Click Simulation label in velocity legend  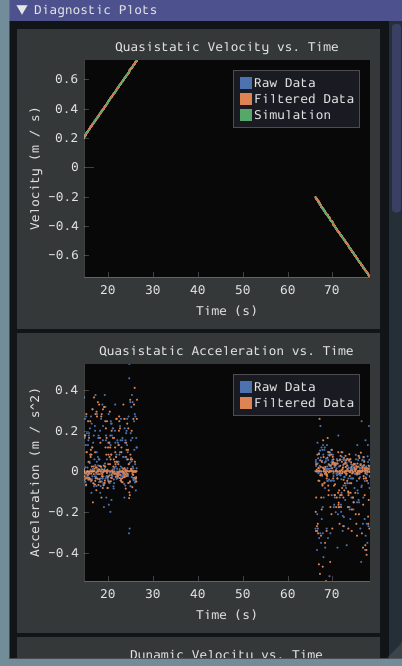[292, 115]
